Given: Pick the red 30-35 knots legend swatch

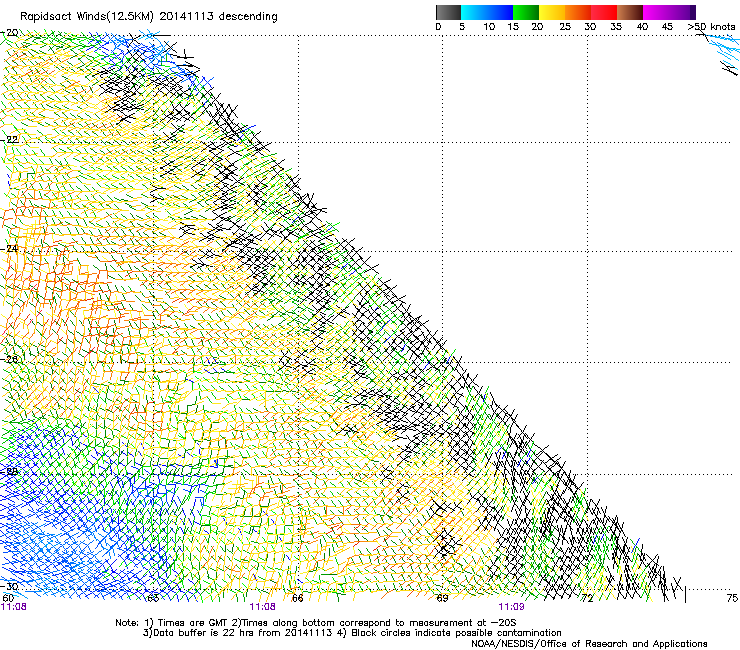Looking at the screenshot, I should tap(604, 12).
